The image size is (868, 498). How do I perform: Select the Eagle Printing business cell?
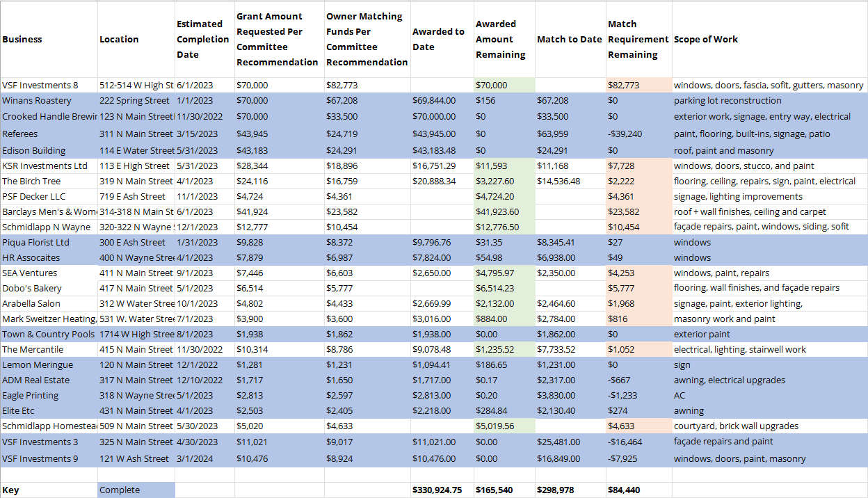tap(31, 396)
